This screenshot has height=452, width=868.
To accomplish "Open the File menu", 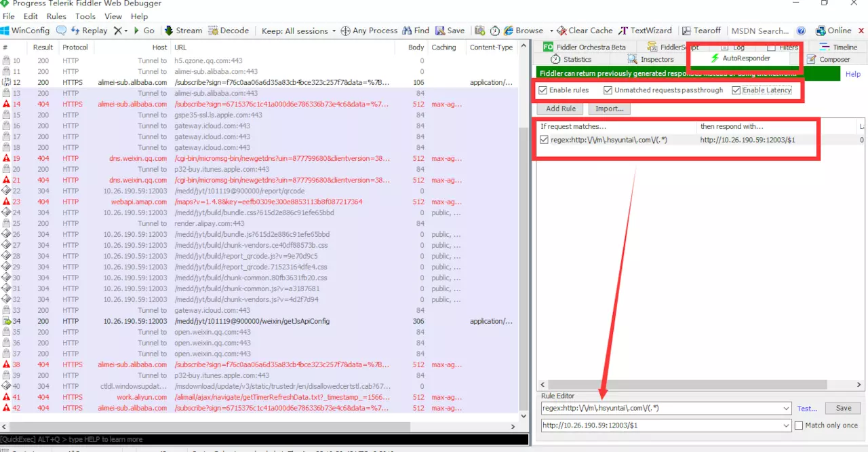I will coord(9,16).
